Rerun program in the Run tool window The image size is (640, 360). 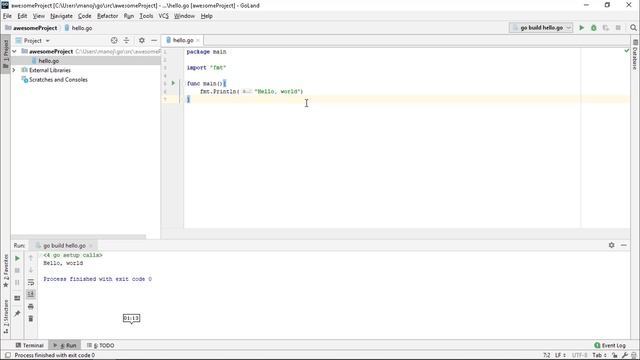pyautogui.click(x=17, y=258)
